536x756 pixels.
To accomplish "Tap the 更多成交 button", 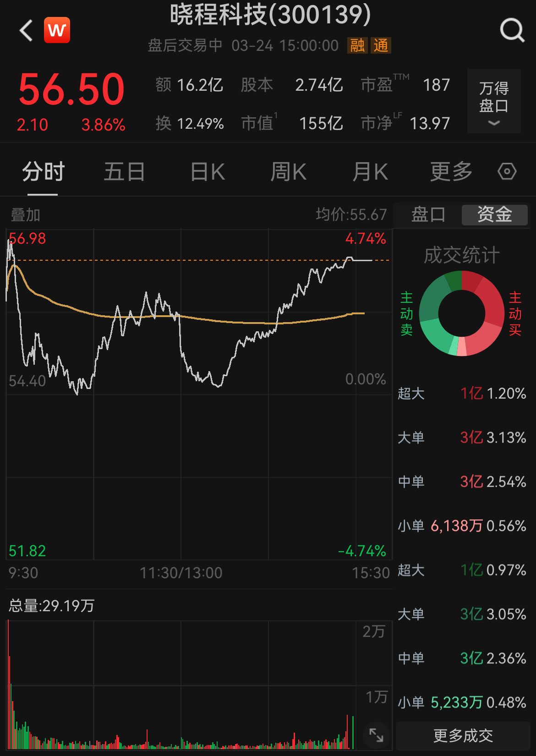I will [463, 736].
